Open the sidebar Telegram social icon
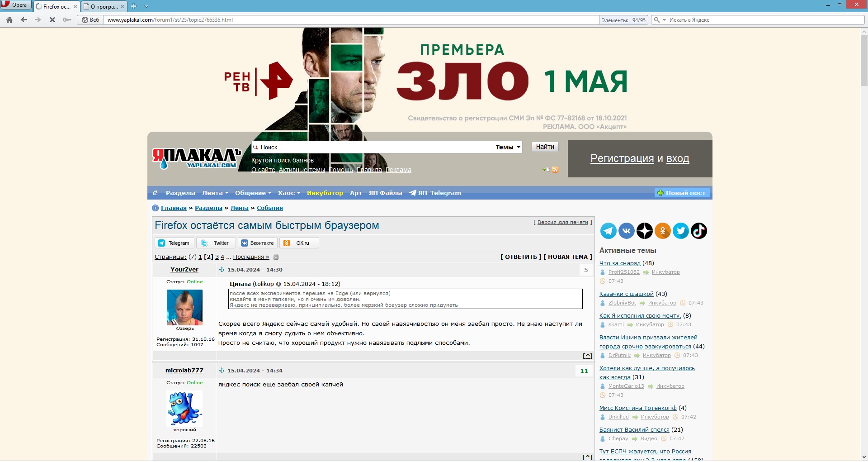 pyautogui.click(x=609, y=231)
